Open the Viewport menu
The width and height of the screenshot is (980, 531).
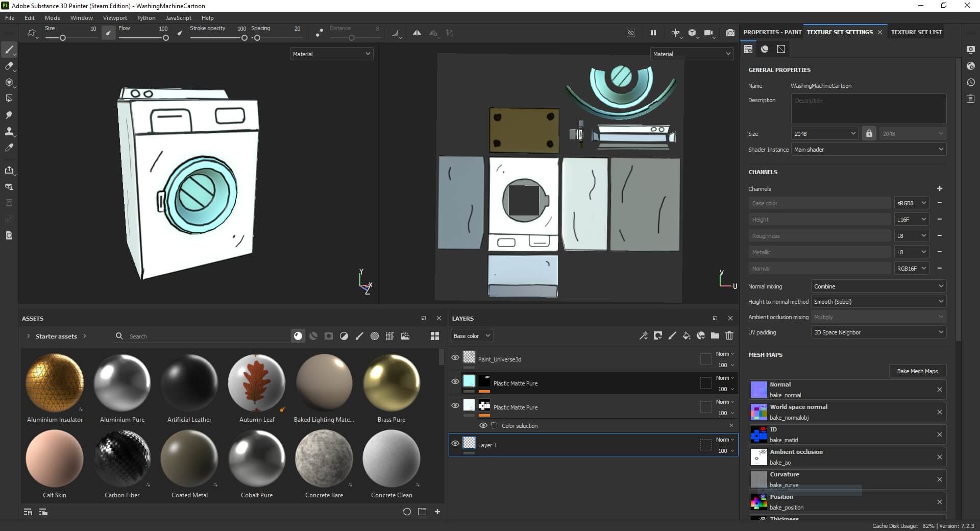pos(115,17)
